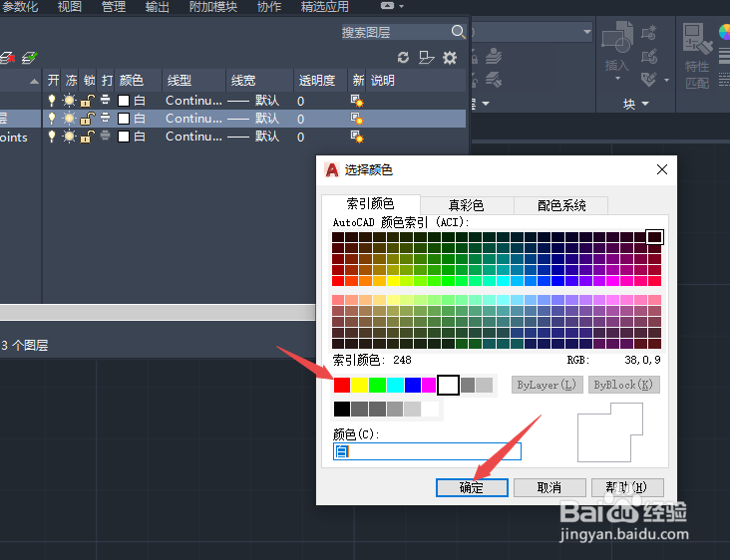Pick the cyan color swatch
Screen dimensions: 730x560
point(395,385)
